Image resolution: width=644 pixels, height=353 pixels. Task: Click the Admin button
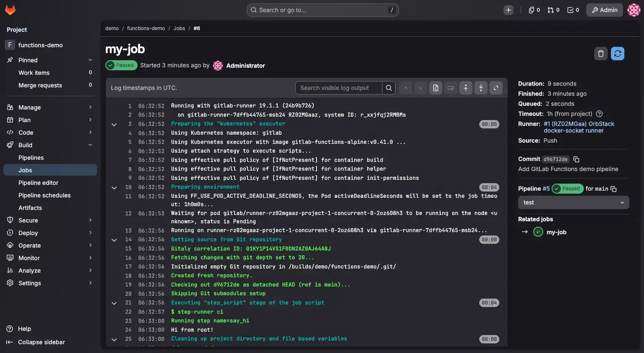pos(605,10)
